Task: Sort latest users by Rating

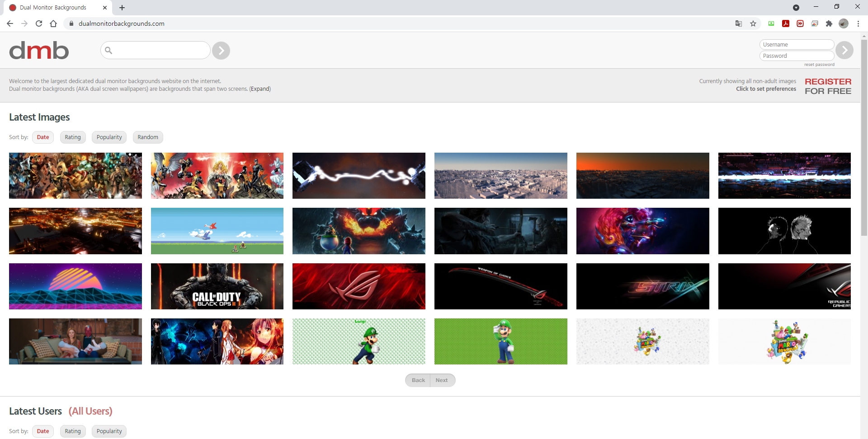Action: pyautogui.click(x=73, y=431)
